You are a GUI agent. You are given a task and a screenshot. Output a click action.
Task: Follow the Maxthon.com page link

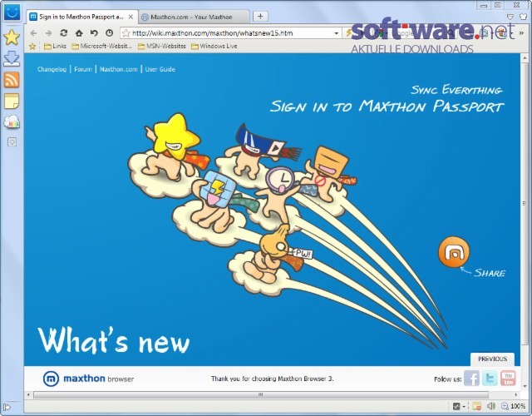tap(119, 69)
